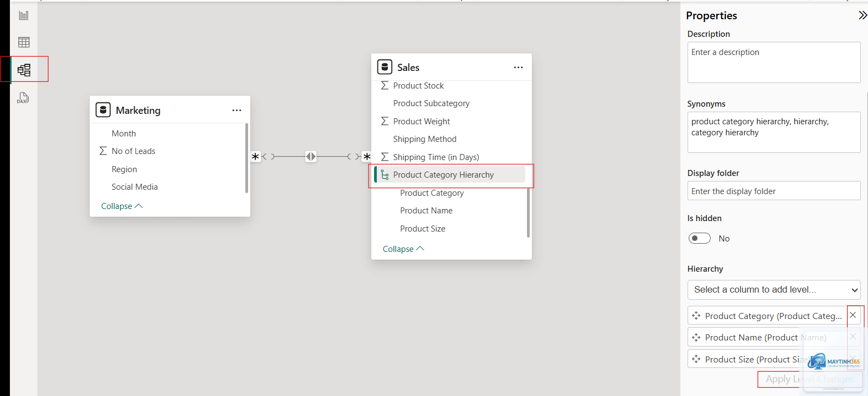Click the many-side asterisk near Sales table
This screenshot has height=396, width=868.
(367, 157)
